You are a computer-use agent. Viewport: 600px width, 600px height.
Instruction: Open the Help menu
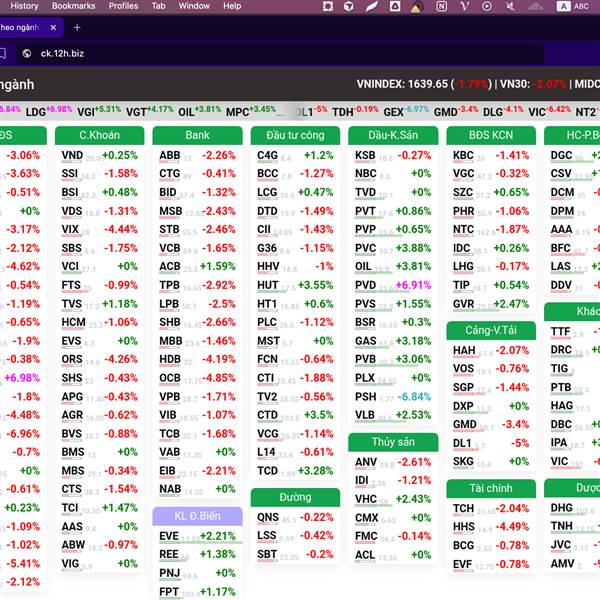pyautogui.click(x=232, y=6)
